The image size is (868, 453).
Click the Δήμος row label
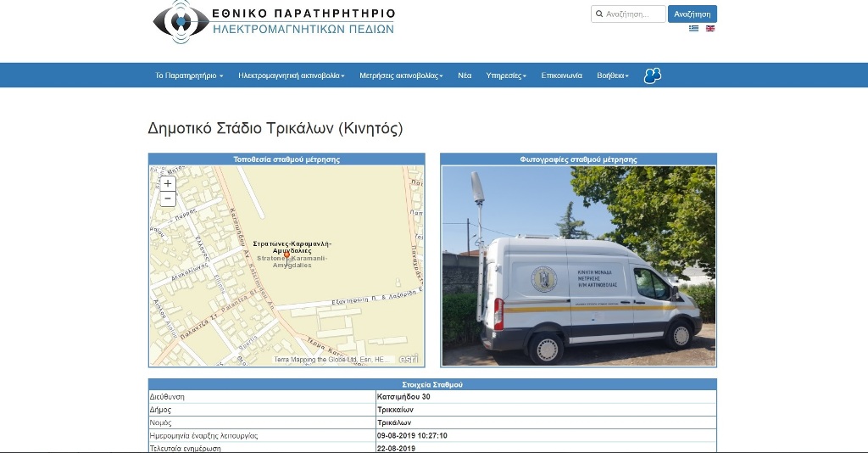pyautogui.click(x=160, y=410)
